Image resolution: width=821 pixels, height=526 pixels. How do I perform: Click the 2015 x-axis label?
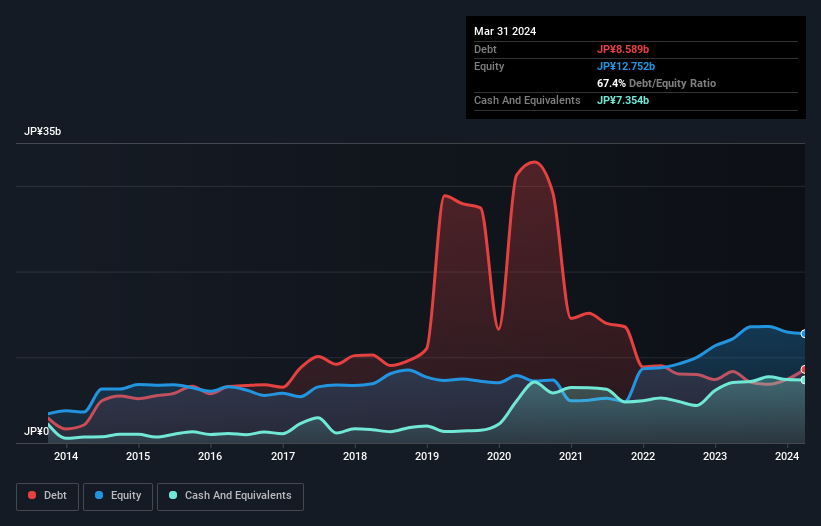[x=138, y=456]
